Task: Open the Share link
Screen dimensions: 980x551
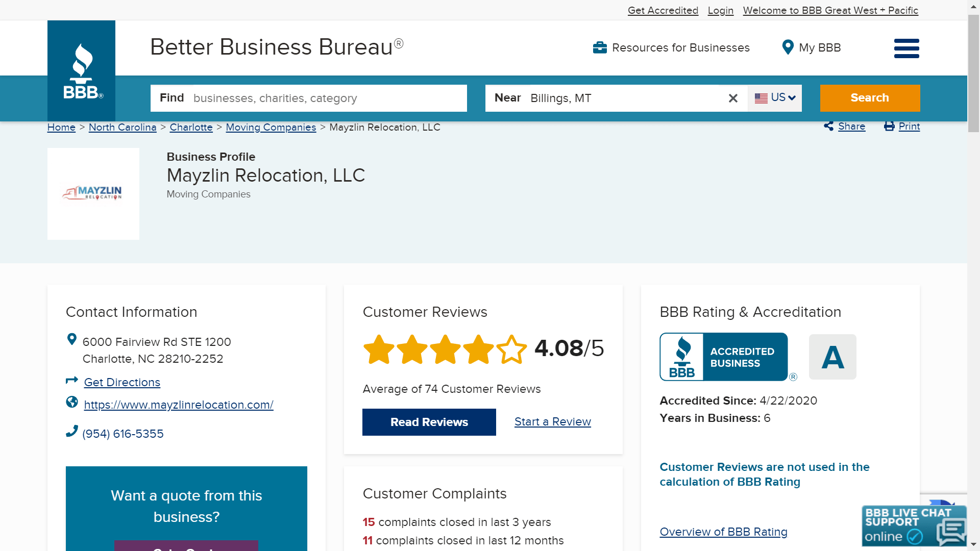Action: [851, 126]
